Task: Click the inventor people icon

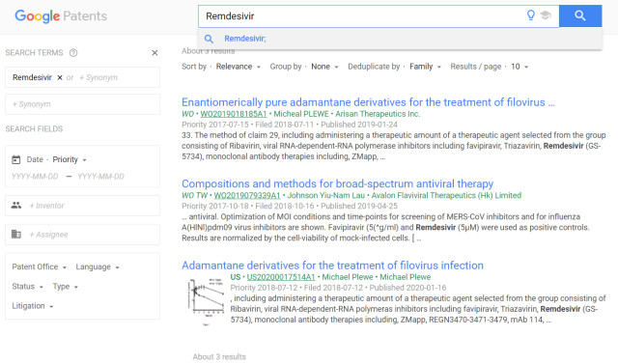Action: (x=16, y=206)
